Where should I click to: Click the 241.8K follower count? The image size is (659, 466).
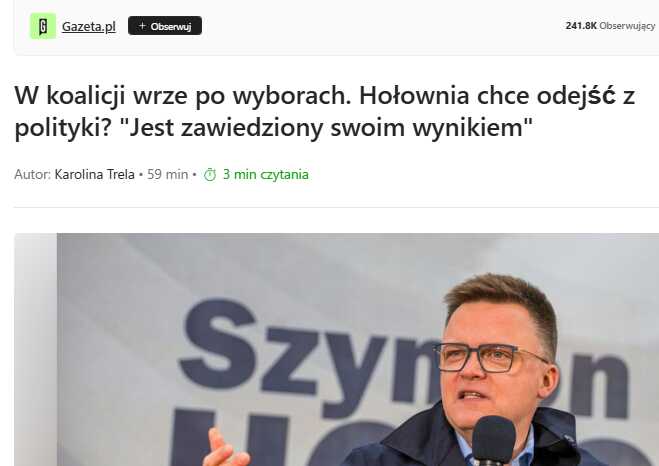click(581, 26)
